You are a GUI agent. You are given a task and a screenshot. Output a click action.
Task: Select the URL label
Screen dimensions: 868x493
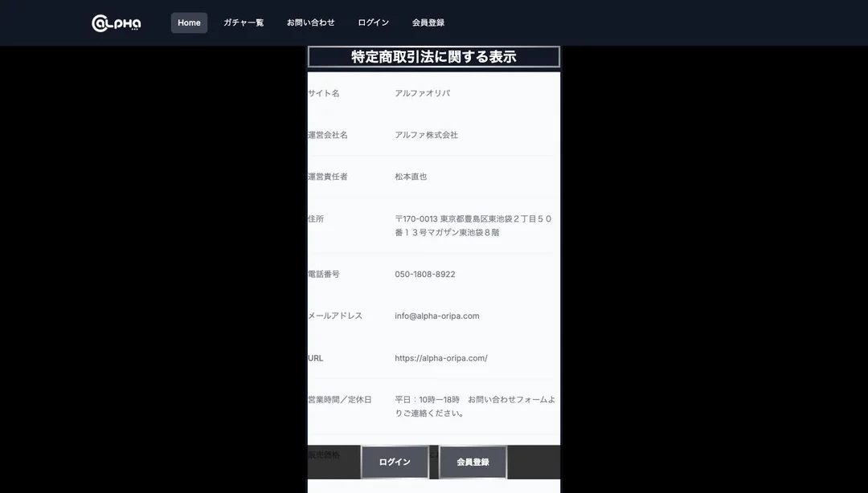(316, 358)
